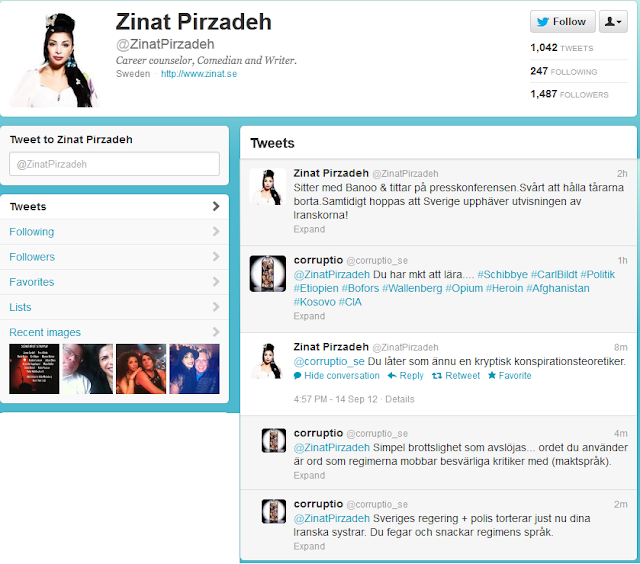The image size is (640, 564).
Task: Click the #CarlBildt hashtag
Action: click(x=554, y=274)
